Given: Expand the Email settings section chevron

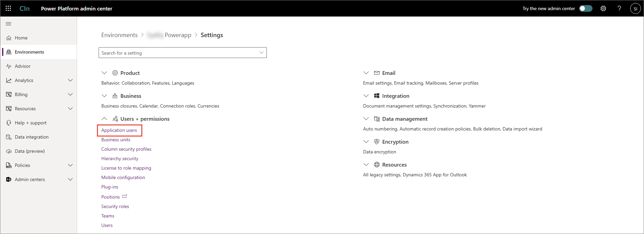Looking at the screenshot, I should click(x=366, y=73).
